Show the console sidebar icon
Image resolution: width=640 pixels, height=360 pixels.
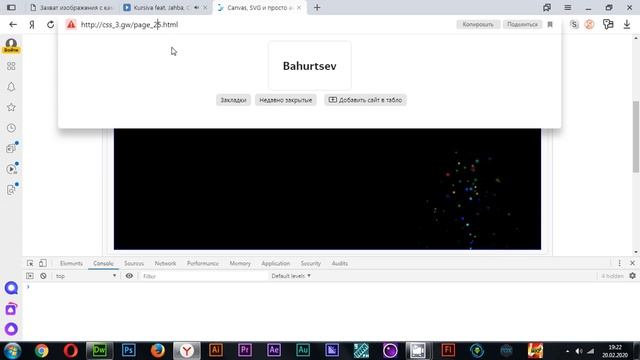(x=30, y=276)
